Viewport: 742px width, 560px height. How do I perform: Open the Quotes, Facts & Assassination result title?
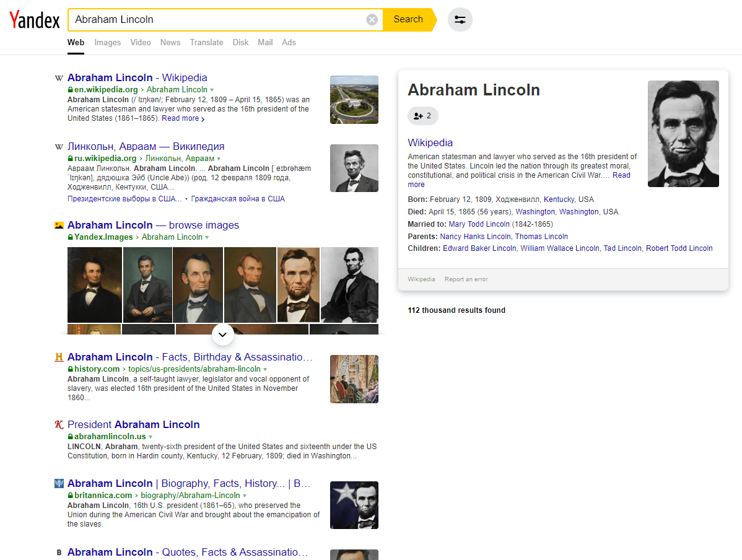pyautogui.click(x=188, y=552)
